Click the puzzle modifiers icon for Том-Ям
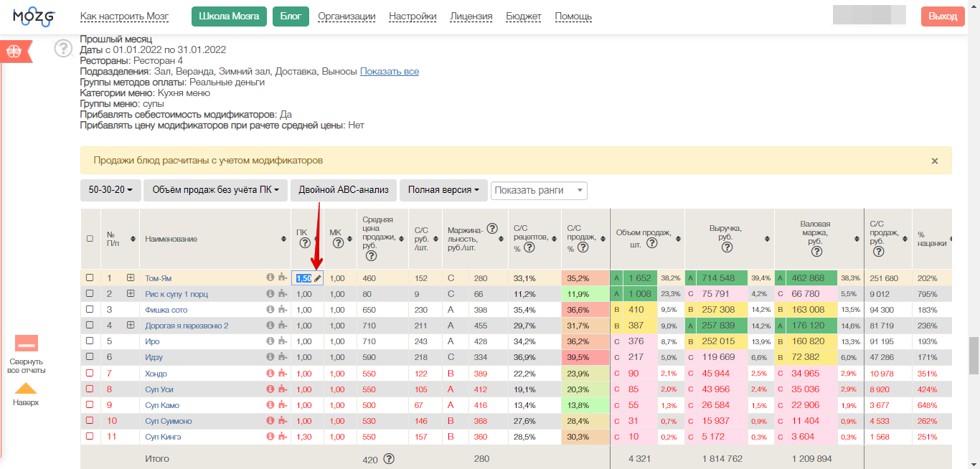980x469 pixels. click(x=282, y=278)
